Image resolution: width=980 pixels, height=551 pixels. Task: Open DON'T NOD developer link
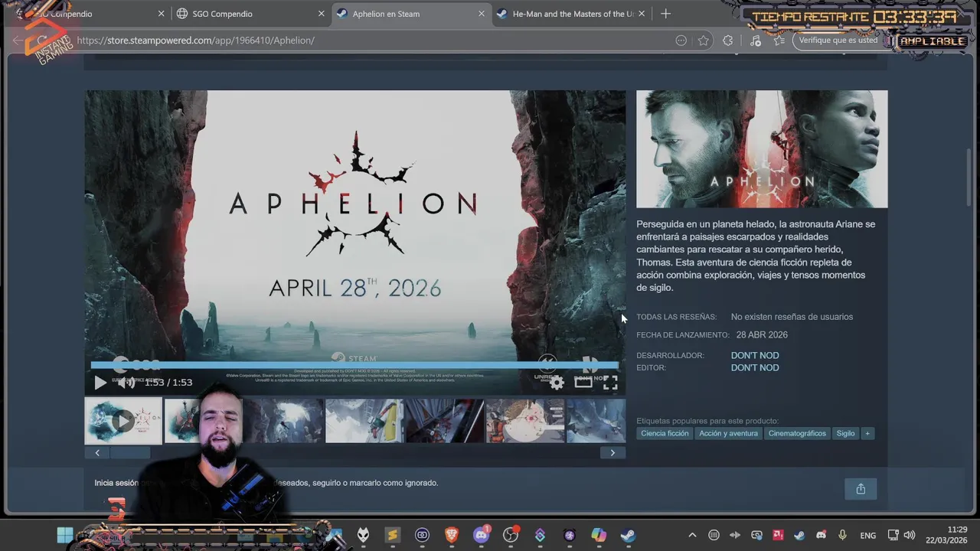coord(755,355)
